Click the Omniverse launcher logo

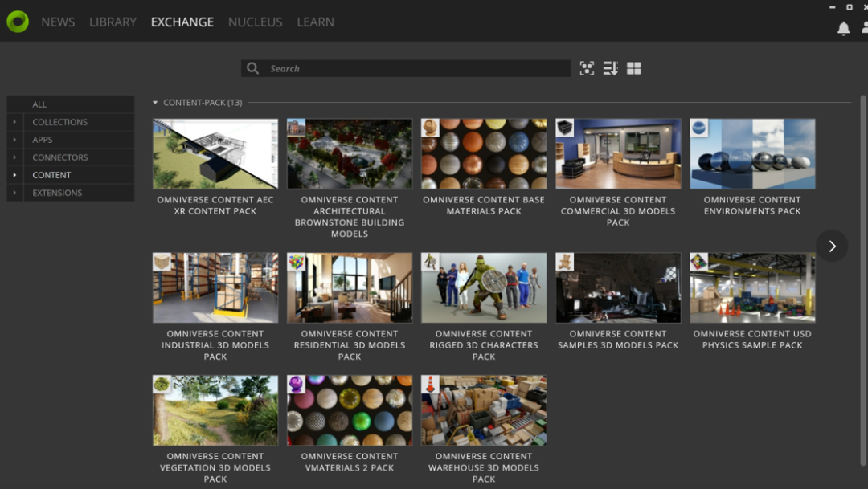18,22
